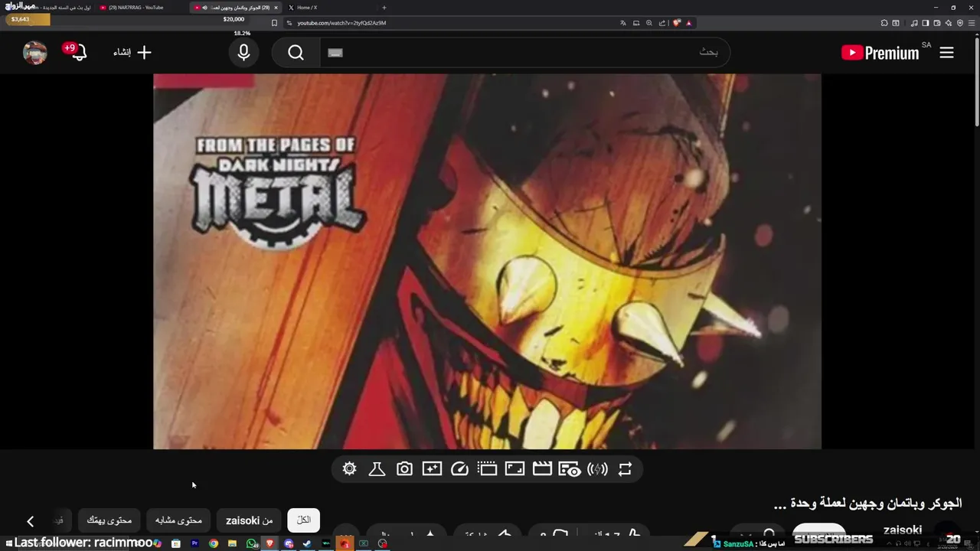
Task: Start voice search with microphone icon
Action: pos(243,52)
